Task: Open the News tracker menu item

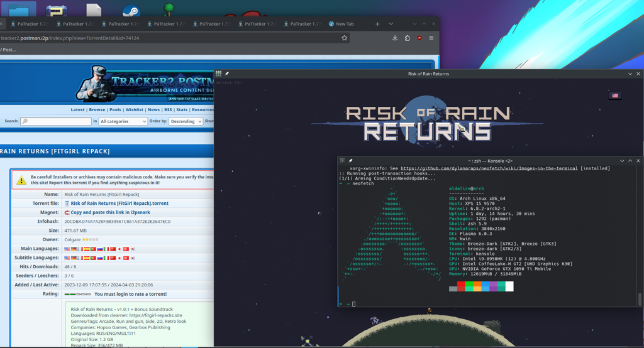Action: click(x=153, y=109)
